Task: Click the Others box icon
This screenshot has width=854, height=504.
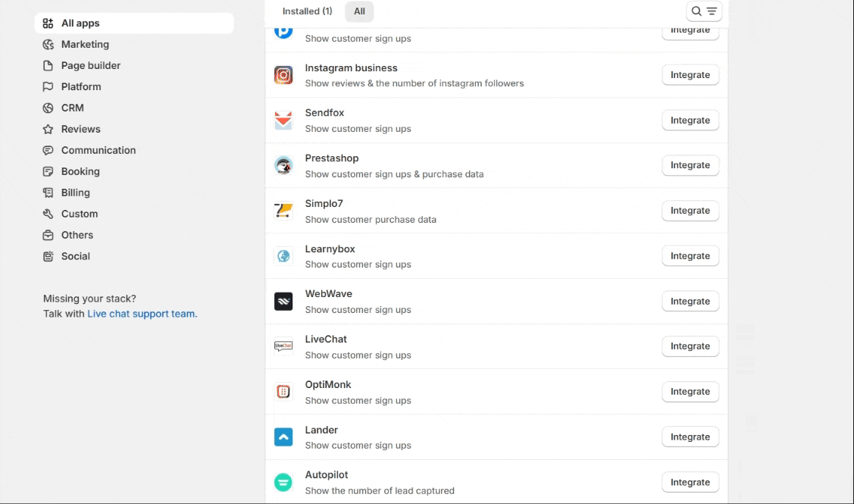Action: click(x=48, y=236)
